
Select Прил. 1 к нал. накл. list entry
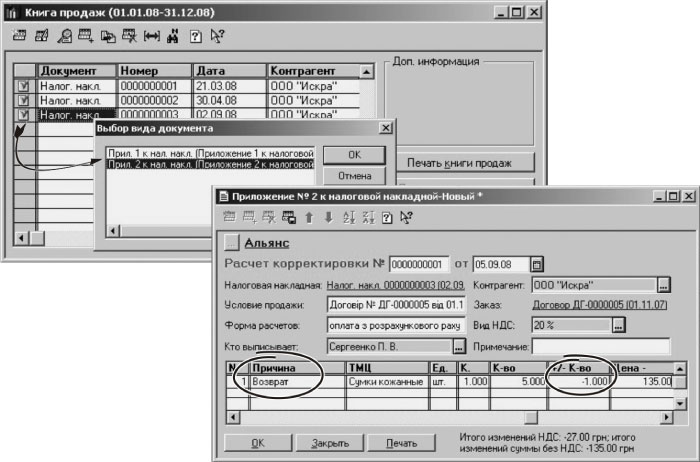point(211,151)
